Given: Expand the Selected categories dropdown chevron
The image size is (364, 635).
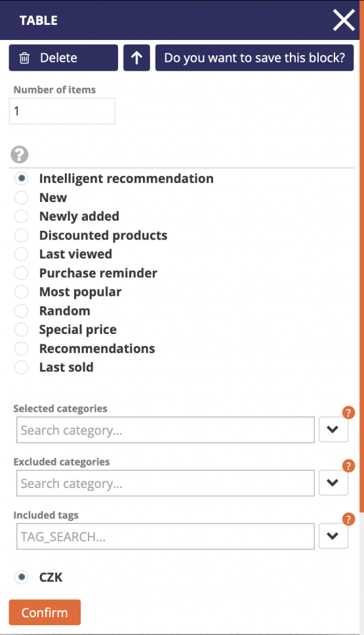Looking at the screenshot, I should coord(333,430).
